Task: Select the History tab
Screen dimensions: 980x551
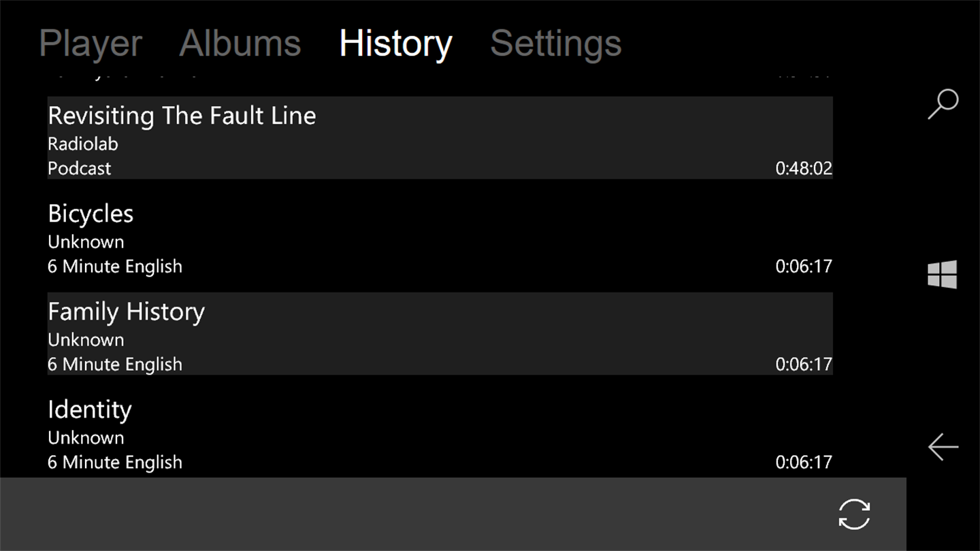Action: click(395, 44)
